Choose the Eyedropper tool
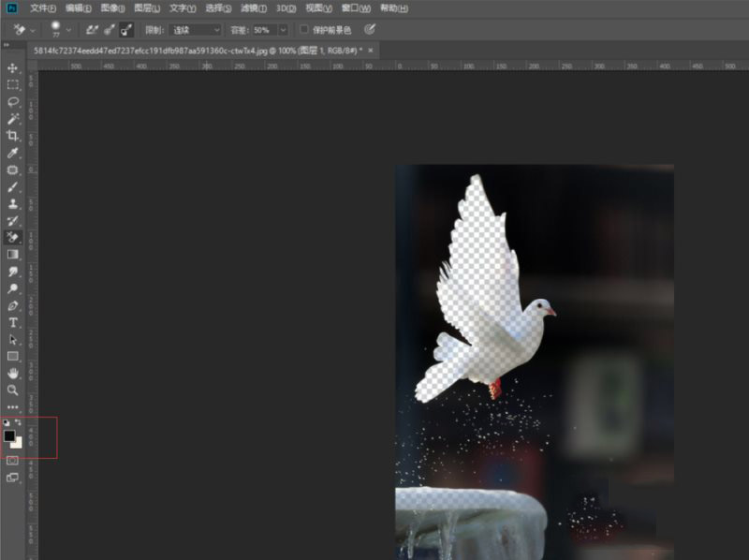 click(x=13, y=153)
